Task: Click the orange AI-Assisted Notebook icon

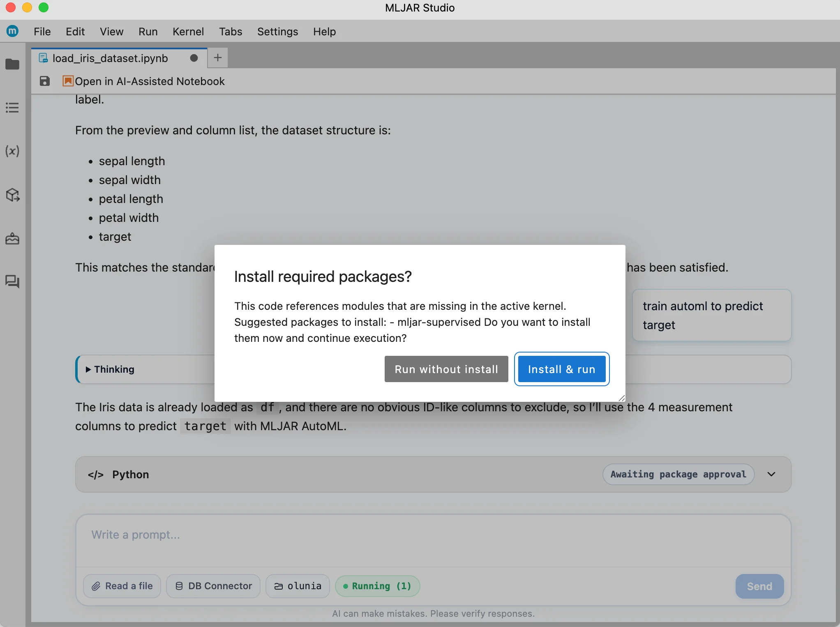Action: [68, 81]
